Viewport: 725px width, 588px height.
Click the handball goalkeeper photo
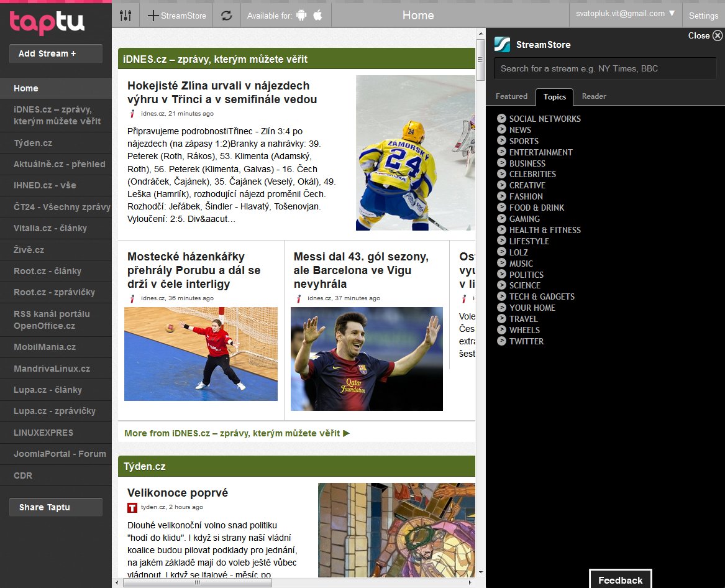coord(201,354)
